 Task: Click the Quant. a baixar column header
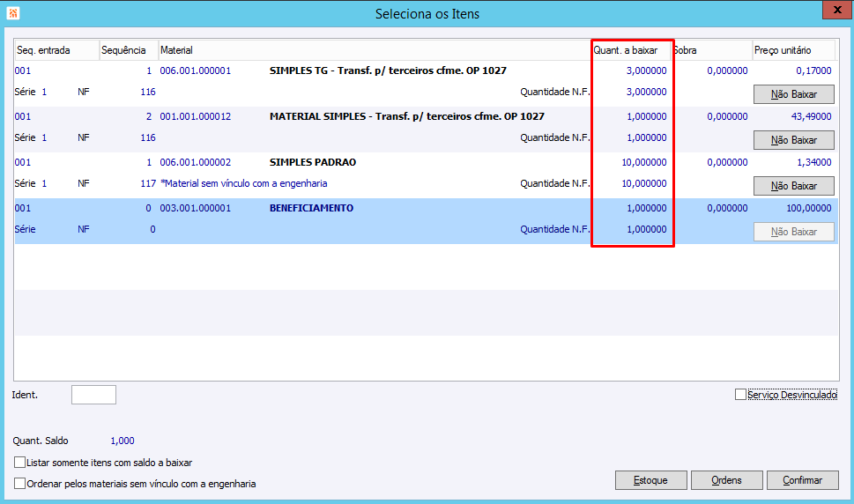(631, 50)
